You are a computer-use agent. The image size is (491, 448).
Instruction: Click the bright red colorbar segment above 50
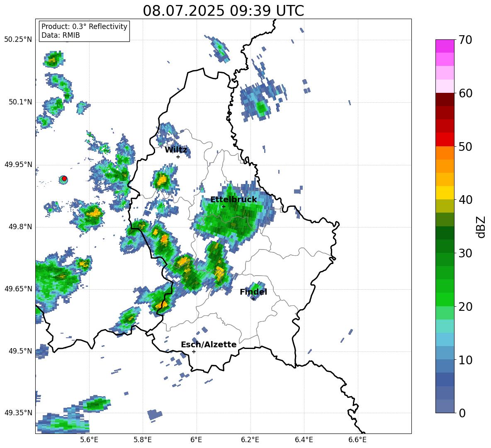pyautogui.click(x=445, y=139)
